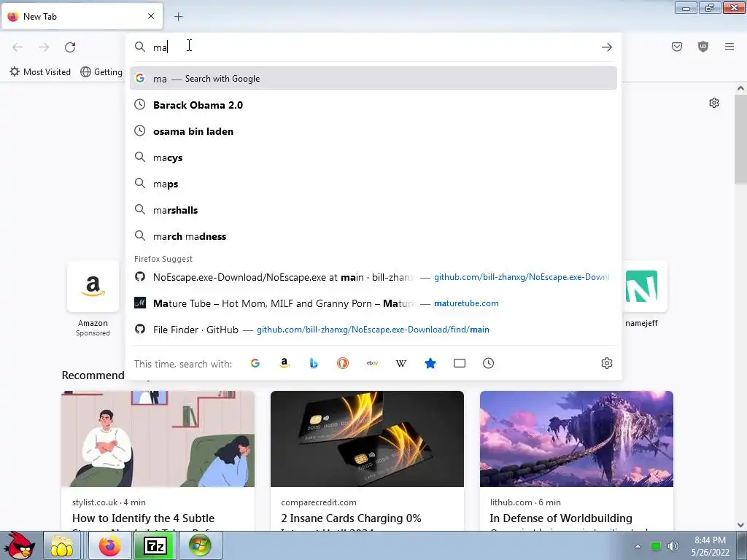Screen dimensions: 747x560
Task: Search this time with Wikipedia icon
Action: (401, 363)
